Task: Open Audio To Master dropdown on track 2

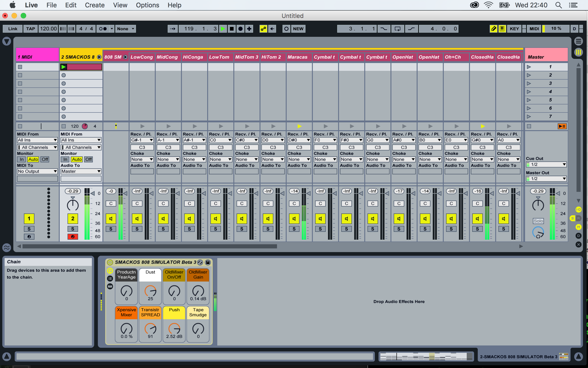Action: point(81,171)
